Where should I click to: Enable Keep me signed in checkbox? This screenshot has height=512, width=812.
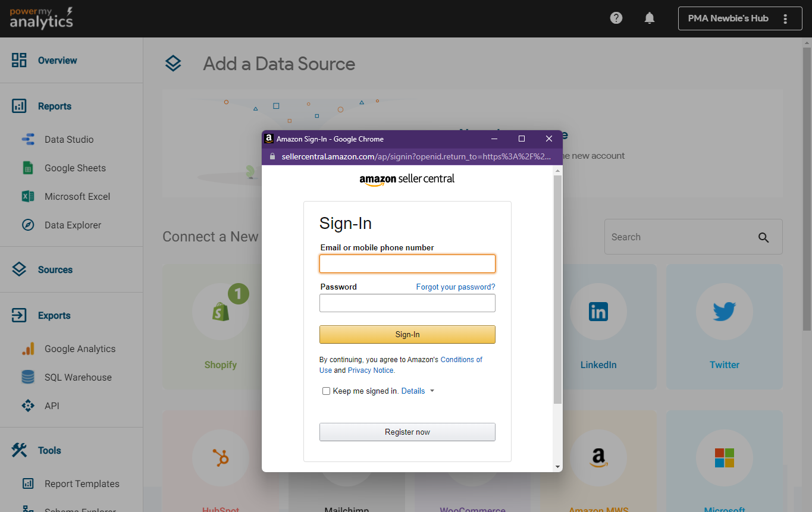point(326,391)
